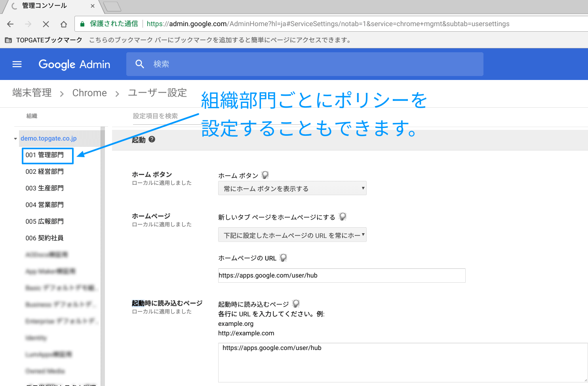Click the organization tree scrollbar

tap(103, 256)
